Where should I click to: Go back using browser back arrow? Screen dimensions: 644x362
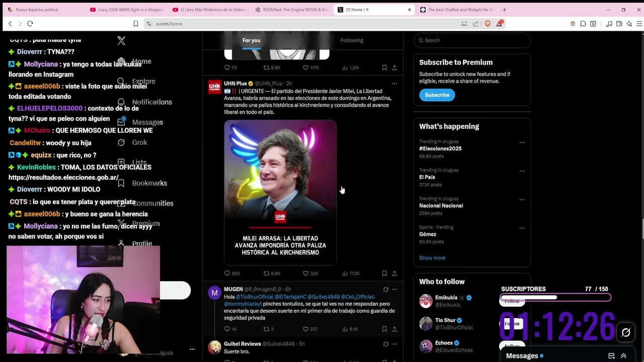10,24
